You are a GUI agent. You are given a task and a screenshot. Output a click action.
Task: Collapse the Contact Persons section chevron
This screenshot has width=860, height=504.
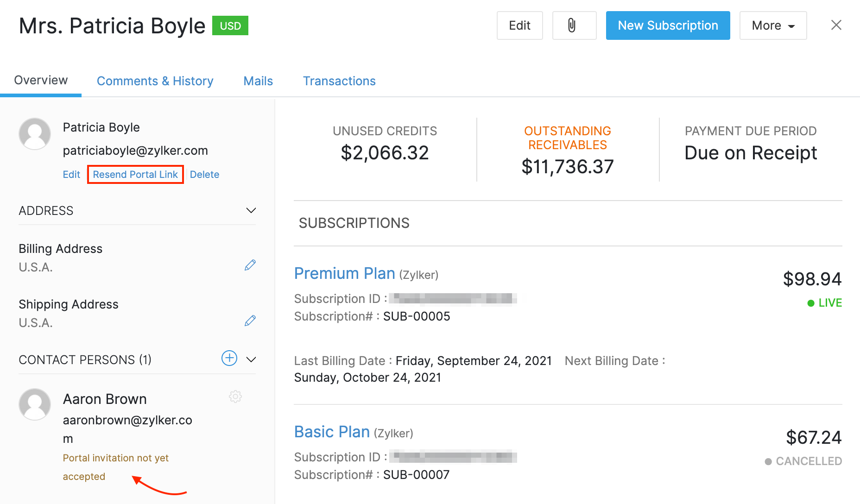coord(251,359)
